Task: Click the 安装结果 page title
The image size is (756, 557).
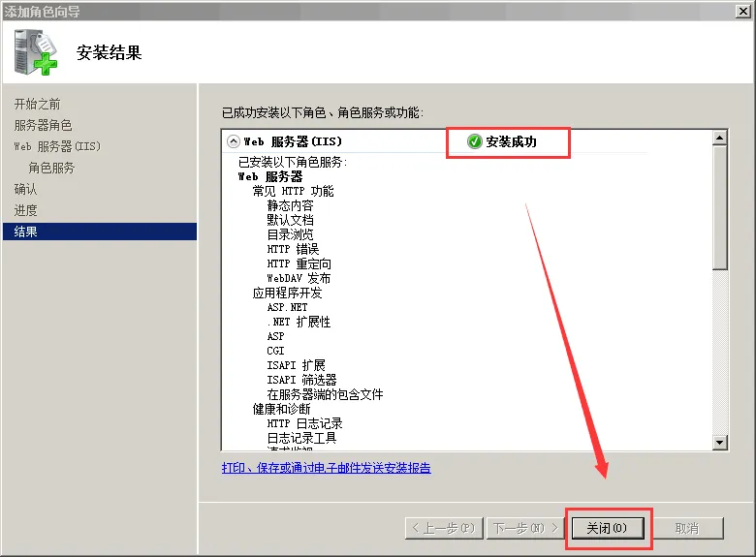Action: (109, 52)
